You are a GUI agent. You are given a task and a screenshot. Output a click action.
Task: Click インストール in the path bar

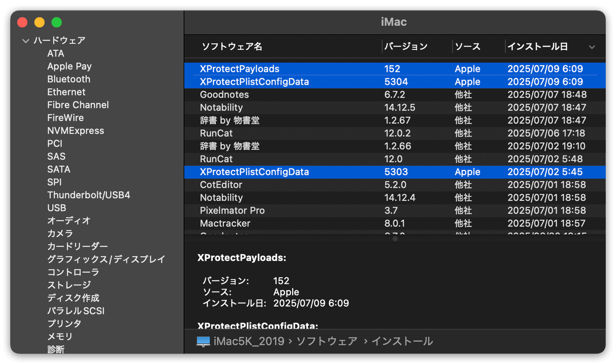[402, 341]
